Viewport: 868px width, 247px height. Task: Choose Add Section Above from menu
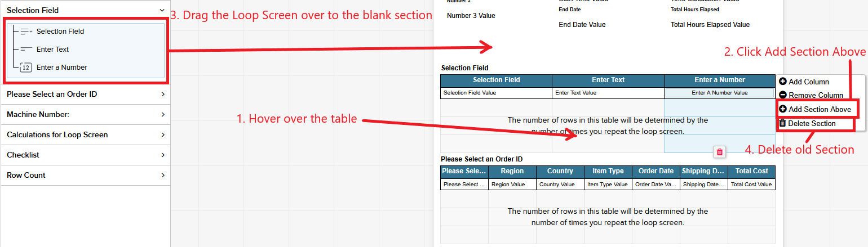820,109
